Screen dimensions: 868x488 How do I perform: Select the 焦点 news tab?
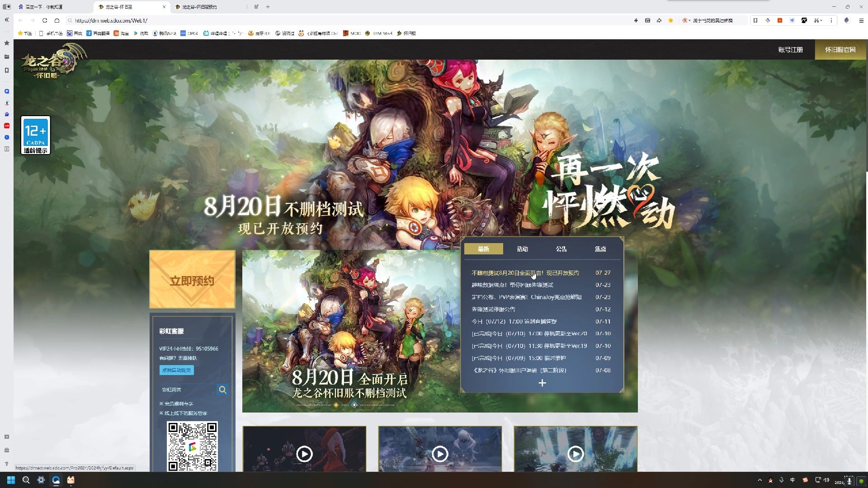(600, 249)
